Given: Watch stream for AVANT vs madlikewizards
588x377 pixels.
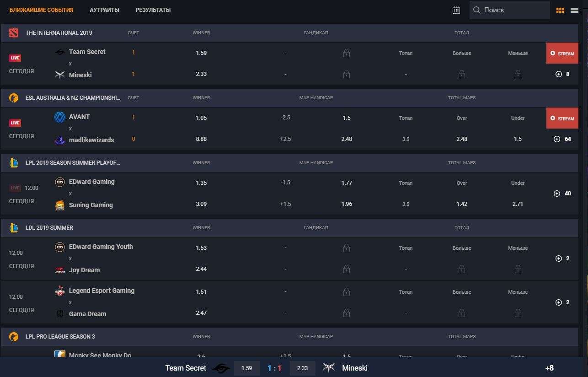Looking at the screenshot, I should point(562,118).
